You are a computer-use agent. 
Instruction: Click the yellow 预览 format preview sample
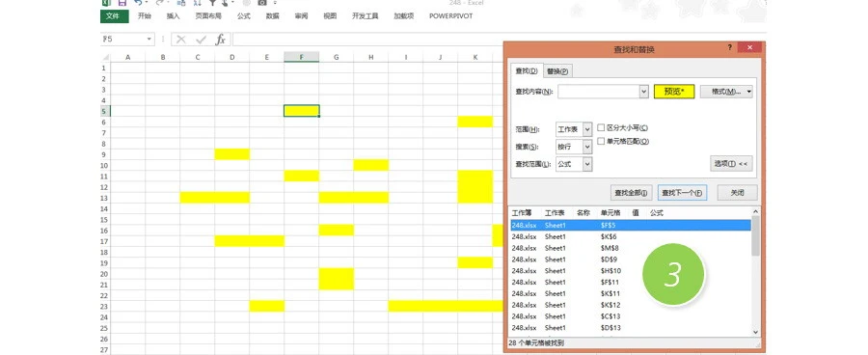674,92
